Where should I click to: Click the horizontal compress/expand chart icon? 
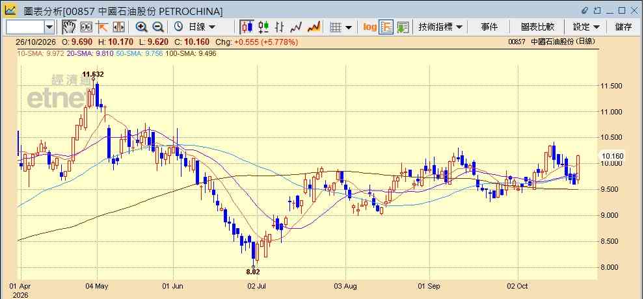tap(118, 27)
